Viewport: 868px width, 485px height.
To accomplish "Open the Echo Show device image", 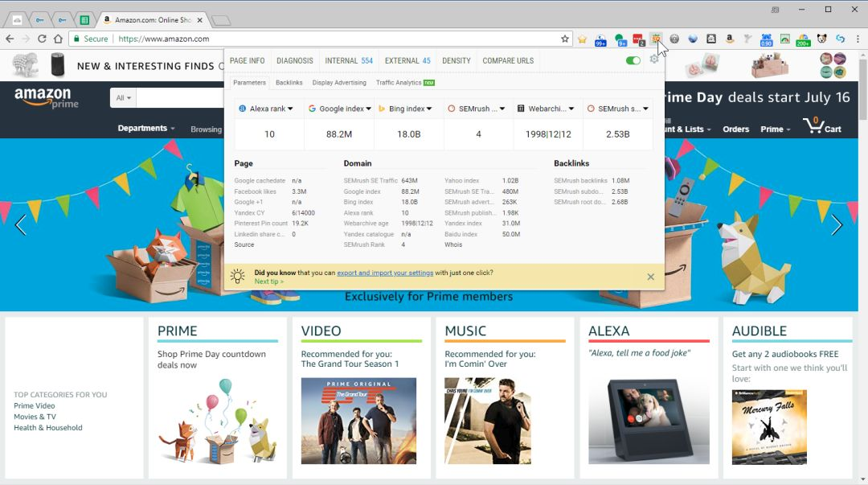I will click(x=649, y=421).
